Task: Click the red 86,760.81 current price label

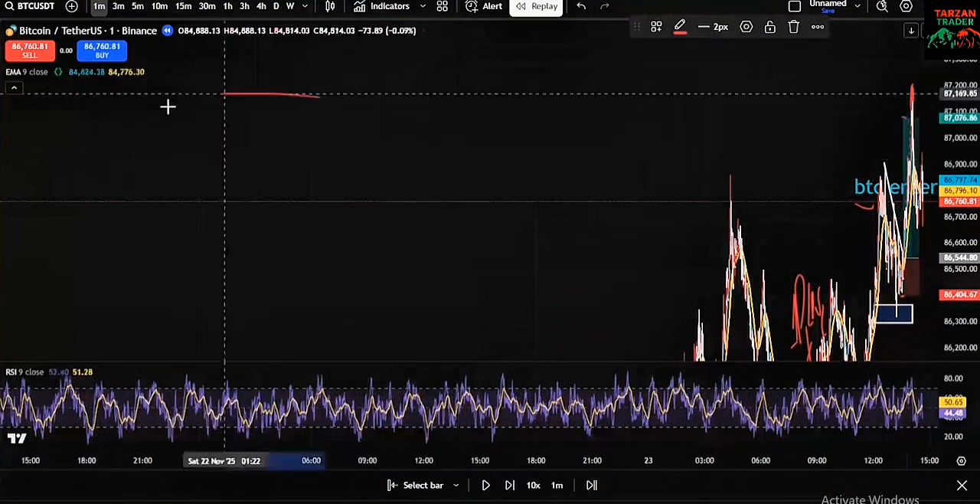Action: tap(959, 201)
